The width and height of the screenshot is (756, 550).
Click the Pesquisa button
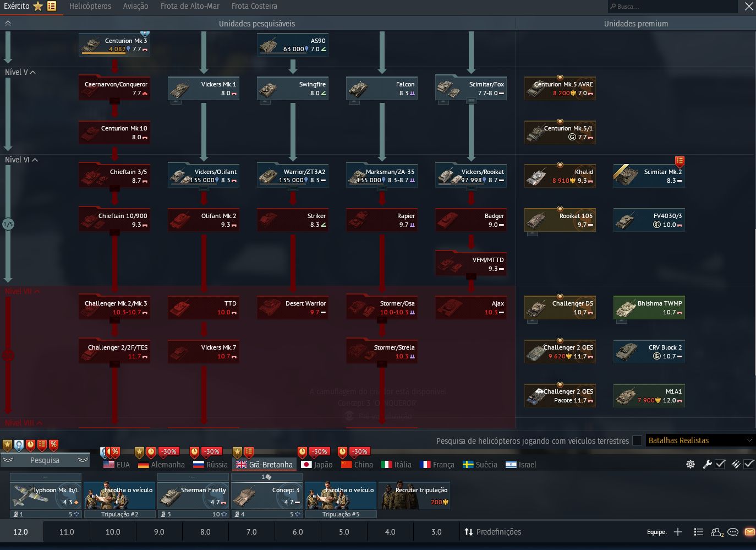[x=45, y=460]
